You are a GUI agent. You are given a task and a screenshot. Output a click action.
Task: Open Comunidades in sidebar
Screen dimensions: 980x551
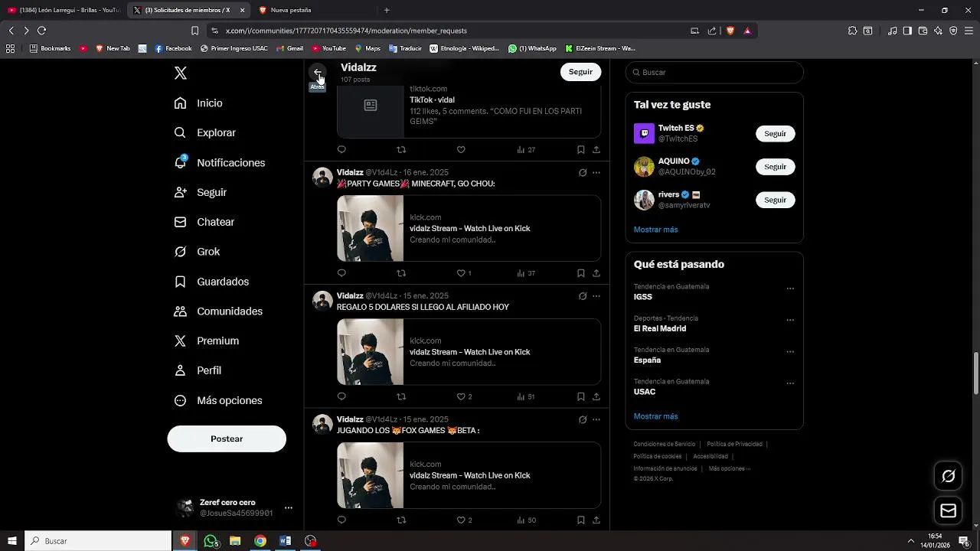click(x=218, y=311)
